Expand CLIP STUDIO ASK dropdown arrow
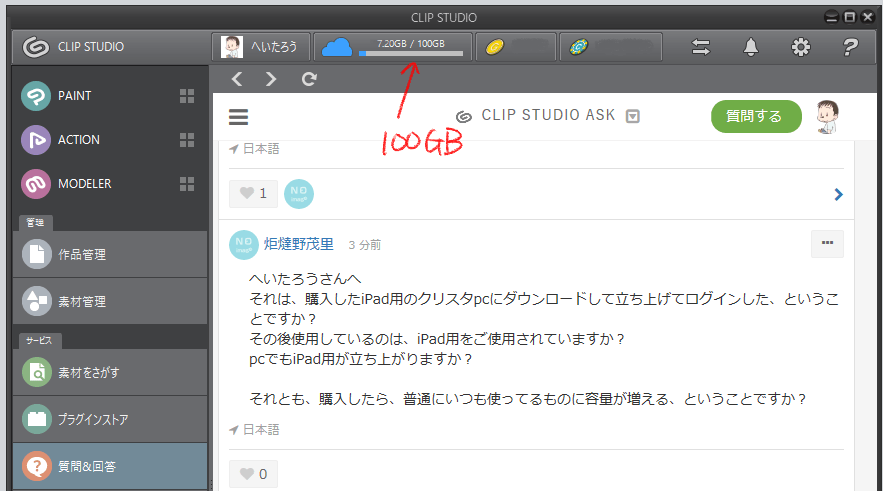Screen dimensions: 883x491 633,116
